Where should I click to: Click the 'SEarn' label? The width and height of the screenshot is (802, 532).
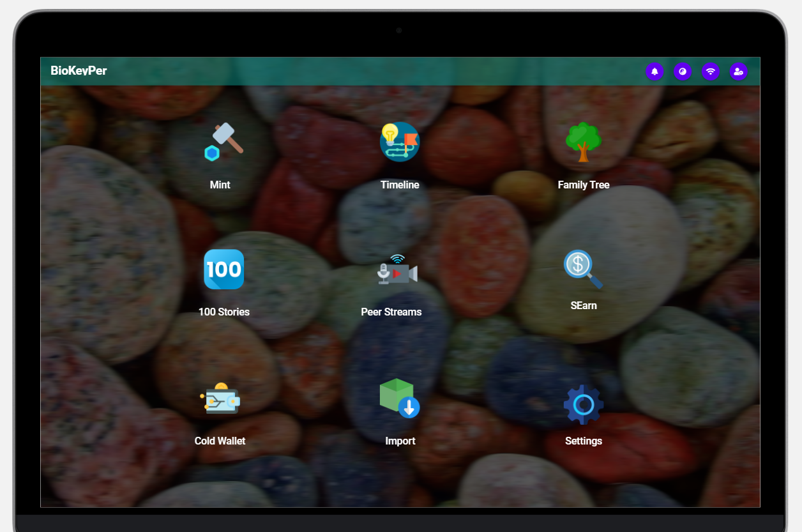(583, 305)
